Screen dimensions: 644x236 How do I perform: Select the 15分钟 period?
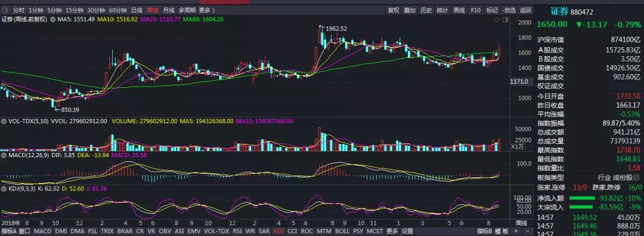pyautogui.click(x=75, y=10)
